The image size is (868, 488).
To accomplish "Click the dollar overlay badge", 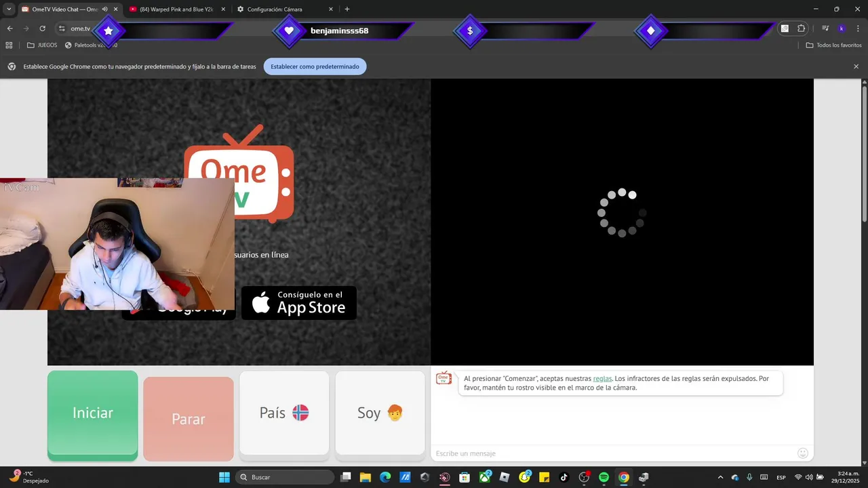I will pyautogui.click(x=470, y=30).
